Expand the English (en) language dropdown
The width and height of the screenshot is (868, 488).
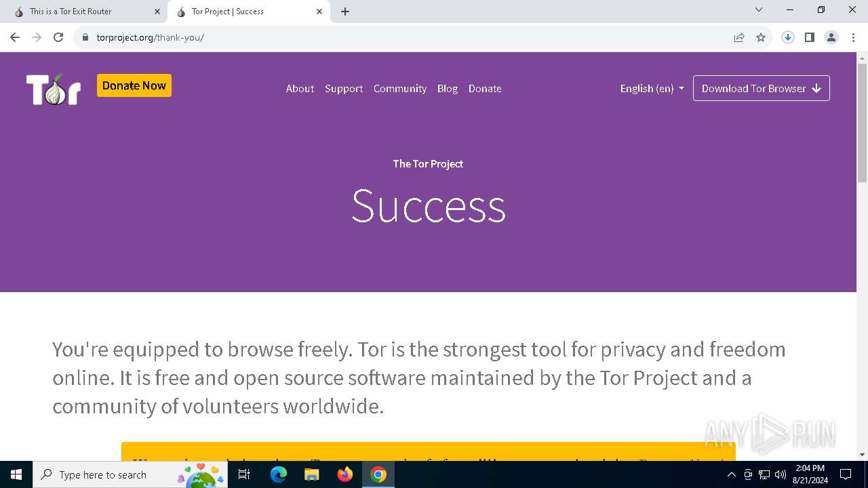[x=652, y=88]
